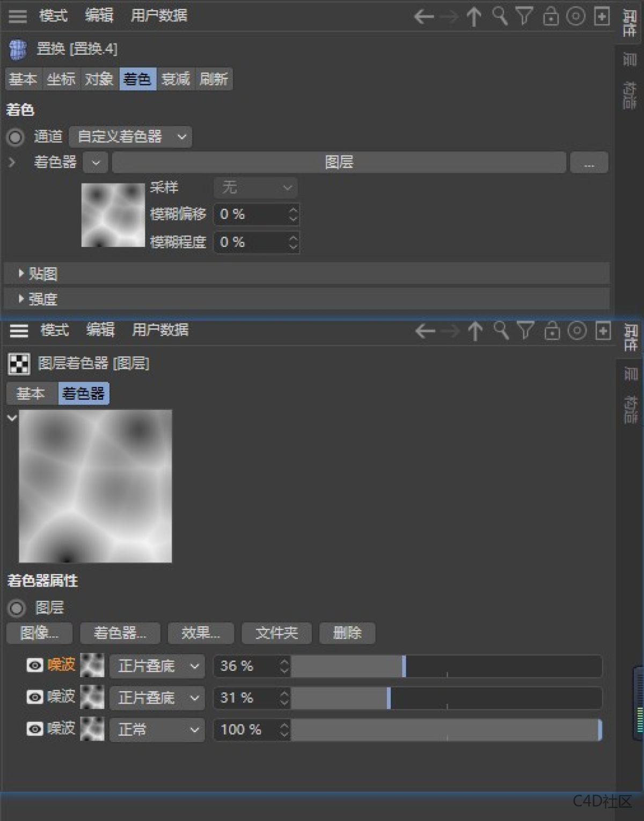The image size is (644, 821).
Task: Toggle visibility of the second 噪波 layer
Action: [x=34, y=697]
